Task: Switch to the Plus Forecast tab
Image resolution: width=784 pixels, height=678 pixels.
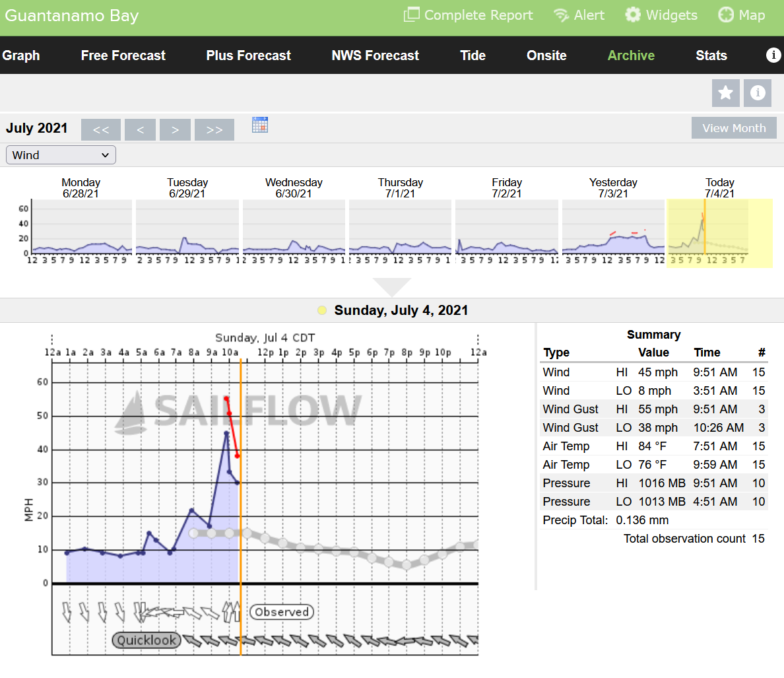Action: pos(249,55)
